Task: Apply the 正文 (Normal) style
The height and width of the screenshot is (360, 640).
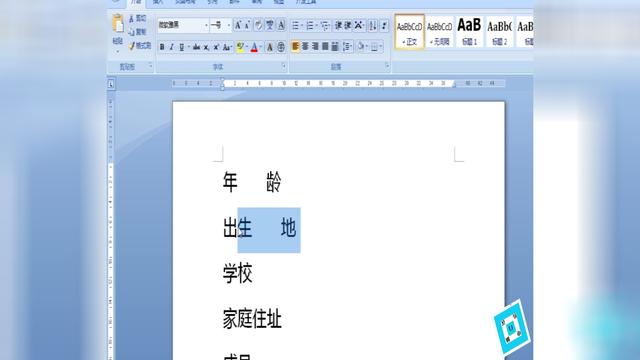Action: coord(409,32)
